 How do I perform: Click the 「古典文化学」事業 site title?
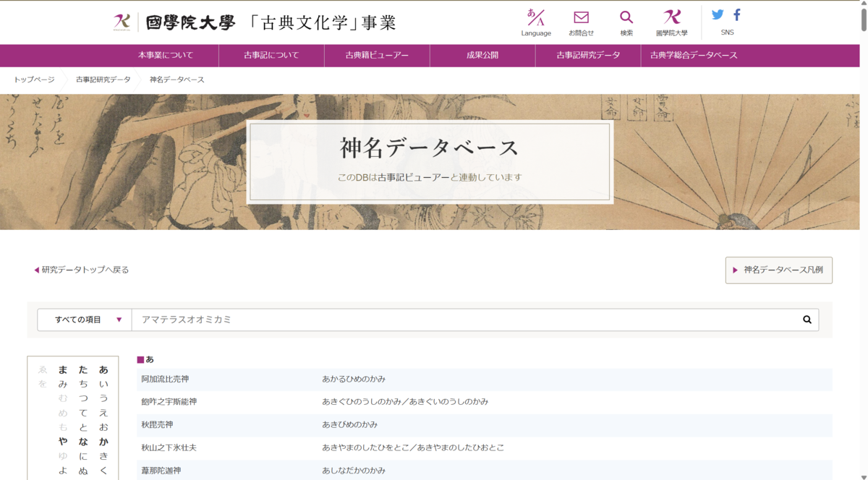[x=321, y=22]
